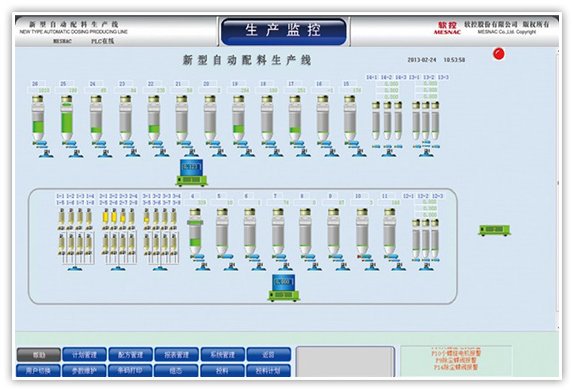Click the 返回 return button
Screen dimensions: 572x390
point(268,354)
